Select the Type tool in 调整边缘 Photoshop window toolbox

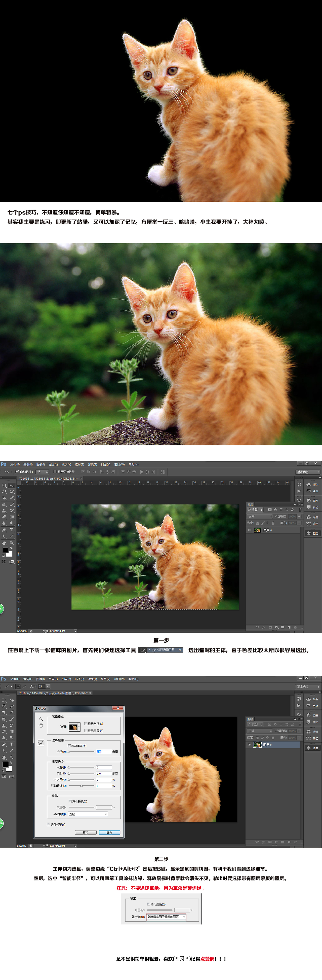pyautogui.click(x=12, y=745)
